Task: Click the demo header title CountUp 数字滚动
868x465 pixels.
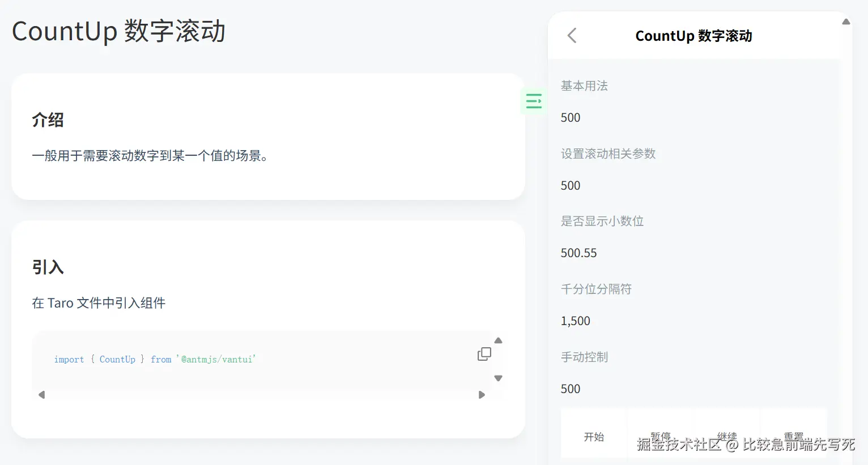Action: (693, 36)
